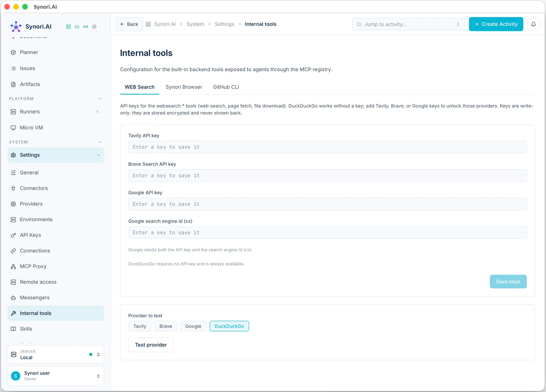
Task: Open Planner from the sidebar
Action: pyautogui.click(x=56, y=52)
